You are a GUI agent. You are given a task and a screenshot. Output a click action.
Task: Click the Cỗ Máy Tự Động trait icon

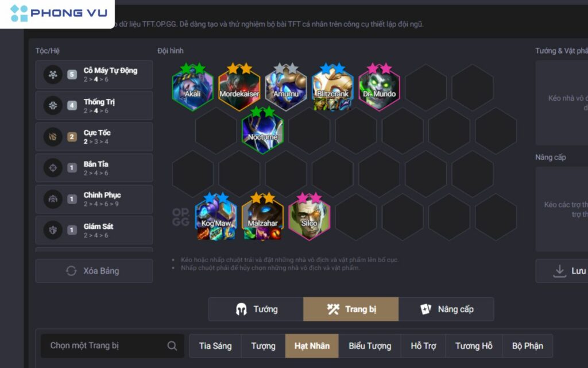(x=53, y=74)
